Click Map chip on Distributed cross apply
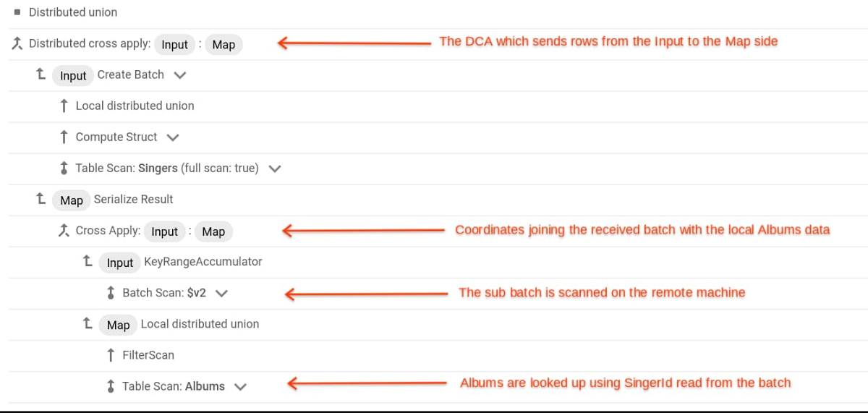 click(224, 44)
